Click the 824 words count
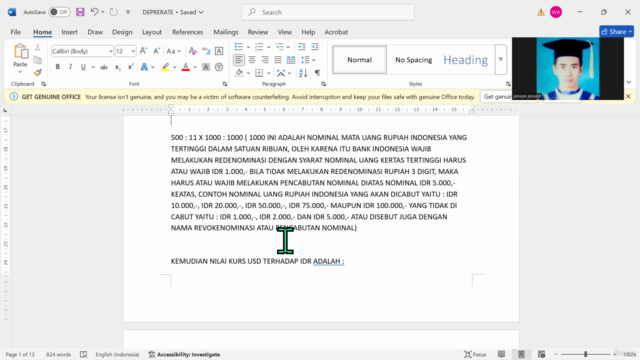Image resolution: width=640 pixels, height=360 pixels. (58, 354)
